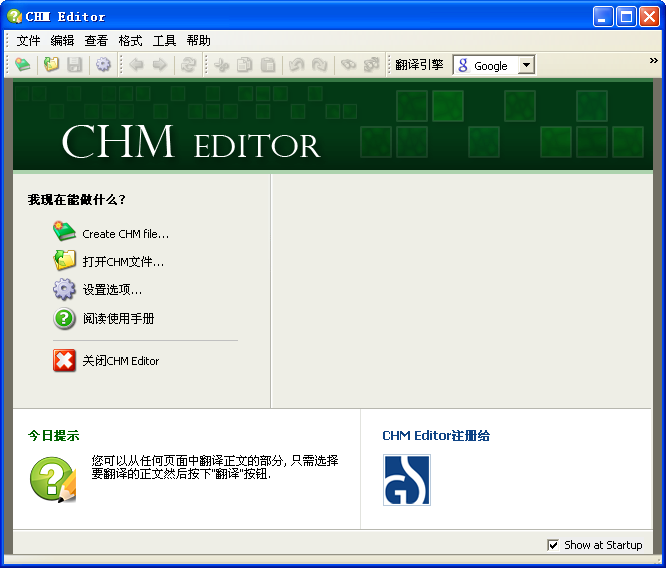Click the green book icon beside Create CHM file
This screenshot has width=666, height=568.
64,231
